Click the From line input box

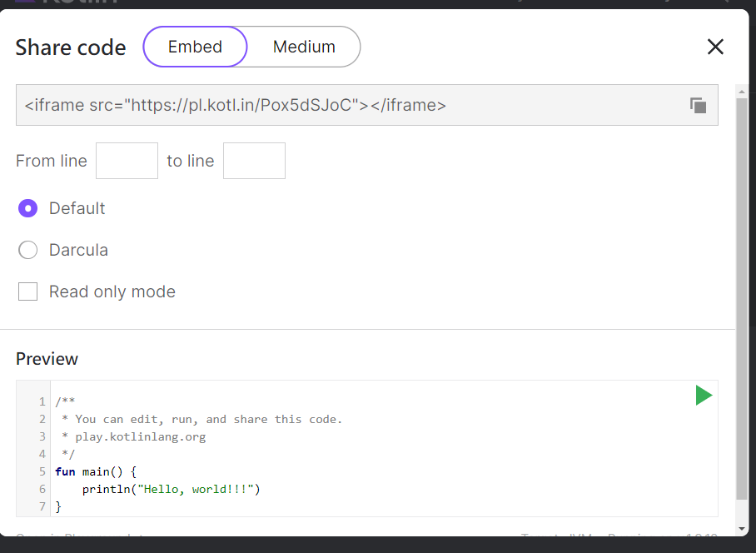coord(127,161)
